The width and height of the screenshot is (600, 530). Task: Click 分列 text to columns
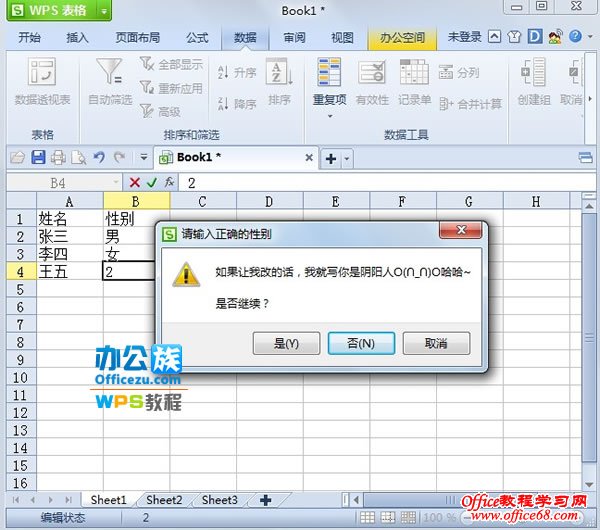(459, 72)
